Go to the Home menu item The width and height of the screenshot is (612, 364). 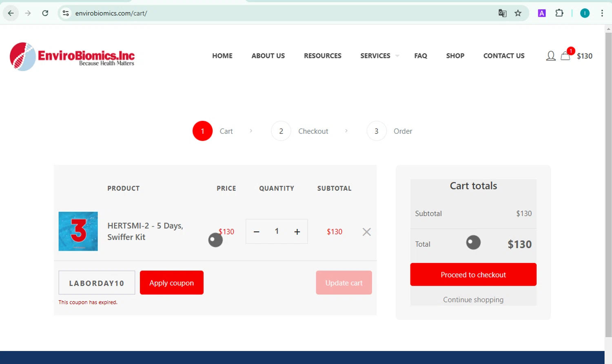(222, 56)
